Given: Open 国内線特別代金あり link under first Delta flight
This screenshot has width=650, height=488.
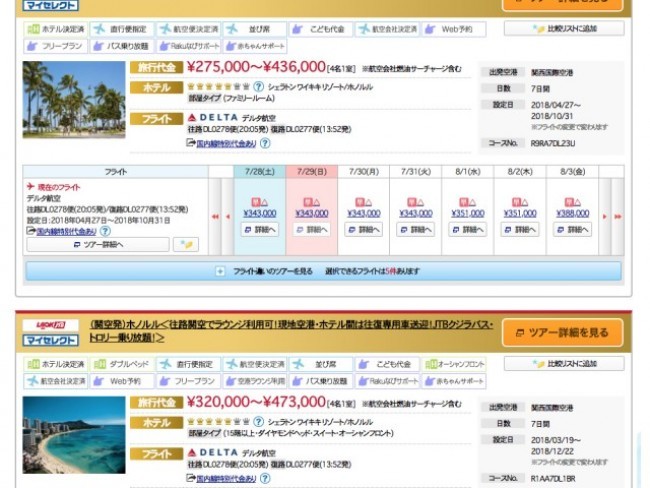Looking at the screenshot, I should coord(226,143).
